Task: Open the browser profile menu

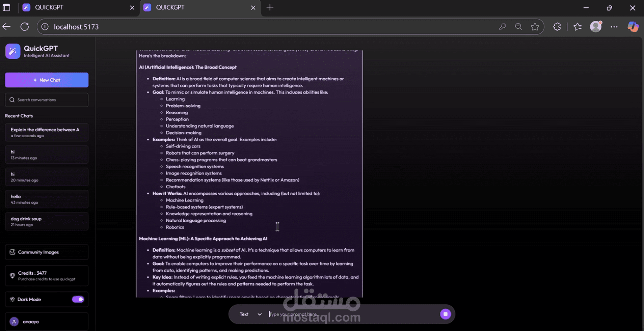Action: pyautogui.click(x=596, y=27)
